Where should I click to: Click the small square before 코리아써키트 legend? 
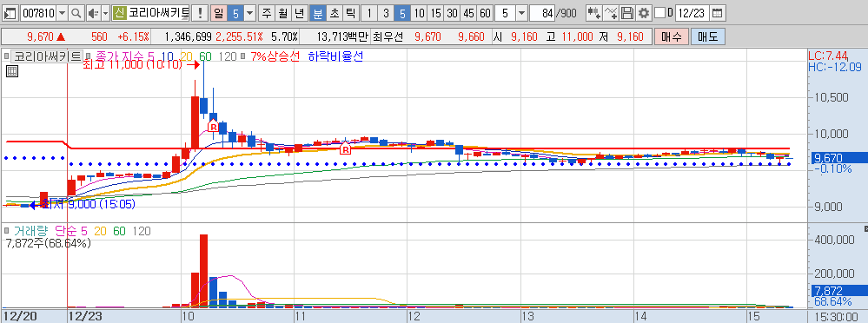point(6,56)
